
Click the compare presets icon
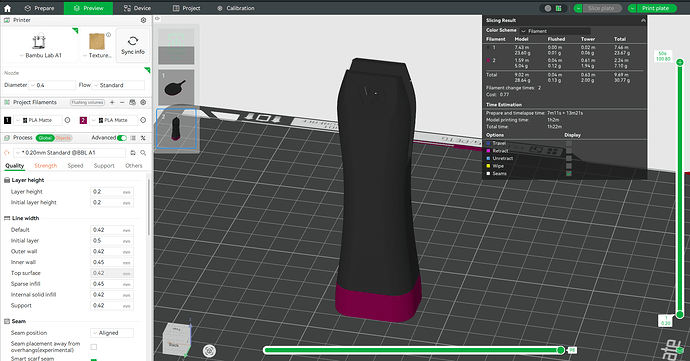[x=143, y=138]
